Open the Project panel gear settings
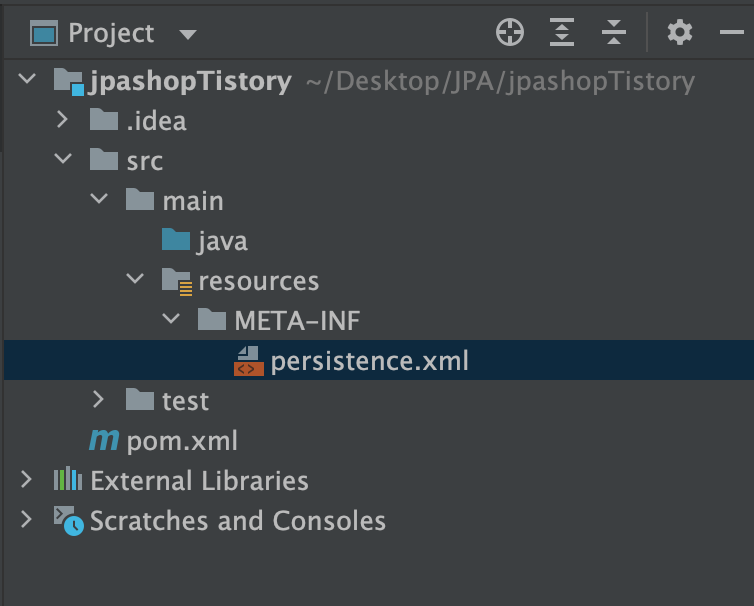 (x=680, y=33)
